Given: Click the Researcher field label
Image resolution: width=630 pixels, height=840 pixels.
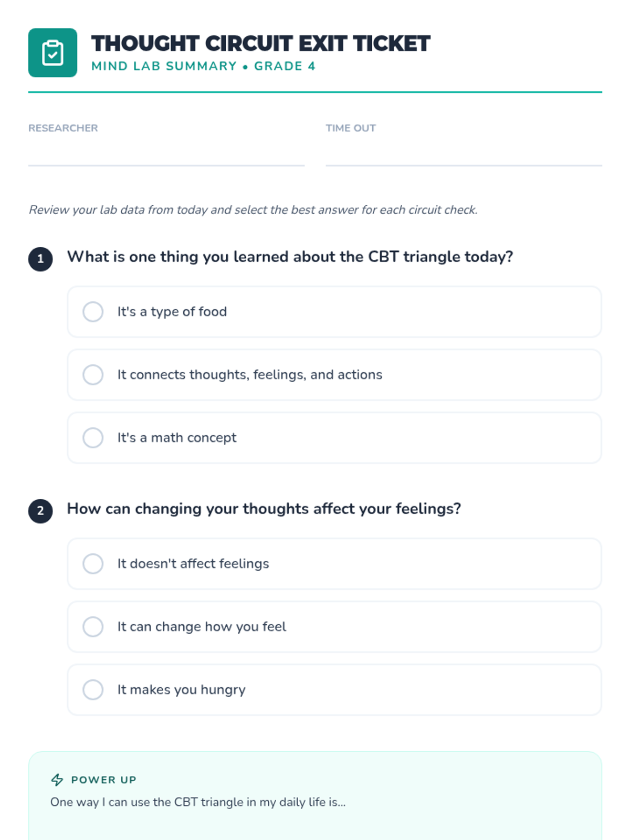Looking at the screenshot, I should [63, 128].
